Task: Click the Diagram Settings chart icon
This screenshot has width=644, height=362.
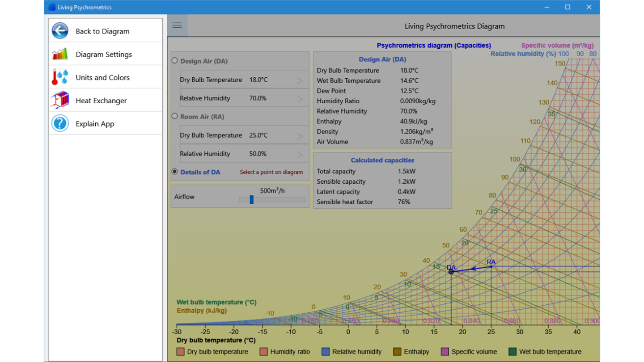Action: tap(60, 54)
